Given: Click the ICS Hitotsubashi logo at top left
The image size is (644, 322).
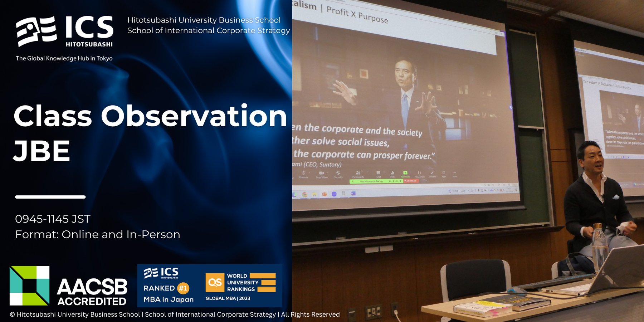Looking at the screenshot, I should pyautogui.click(x=65, y=31).
